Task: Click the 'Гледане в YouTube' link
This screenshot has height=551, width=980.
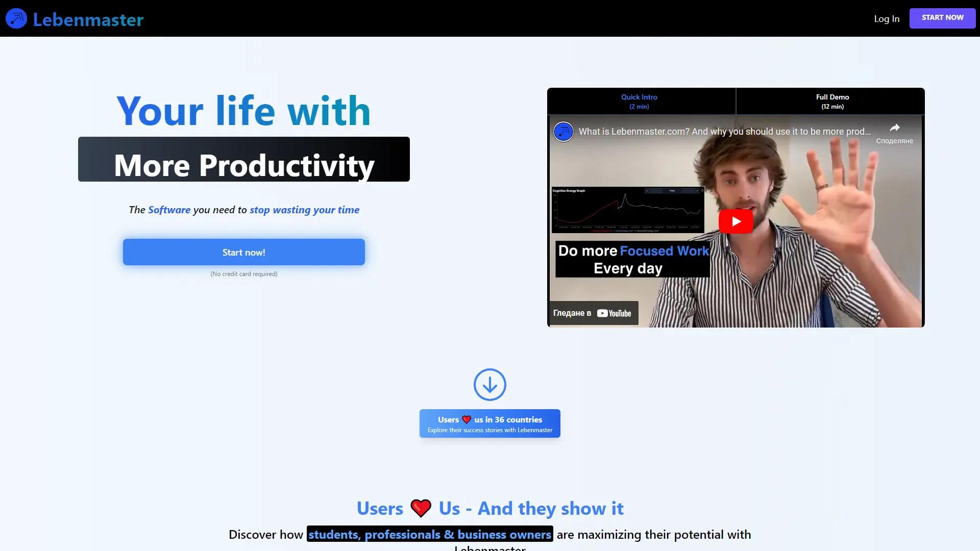Action: pos(592,313)
